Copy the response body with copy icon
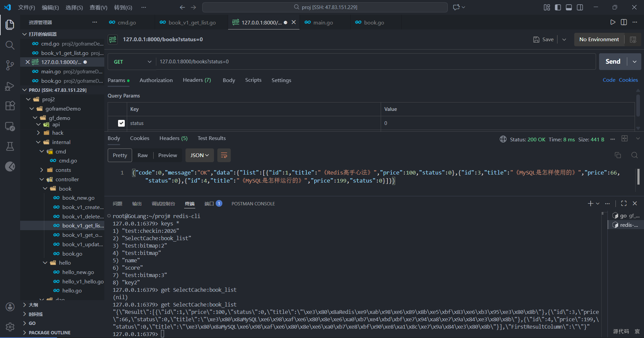 coord(618,155)
